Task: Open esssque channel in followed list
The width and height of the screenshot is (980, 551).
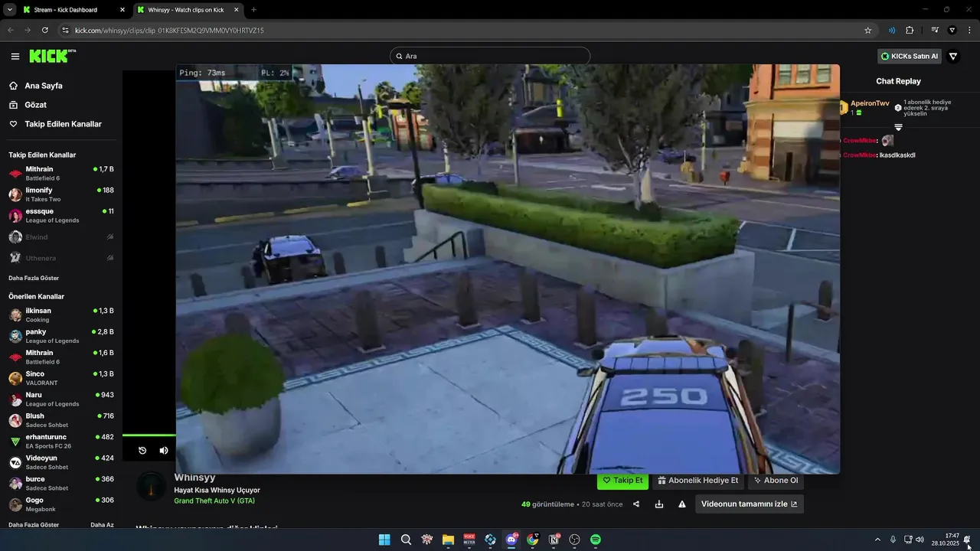Action: 61,216
